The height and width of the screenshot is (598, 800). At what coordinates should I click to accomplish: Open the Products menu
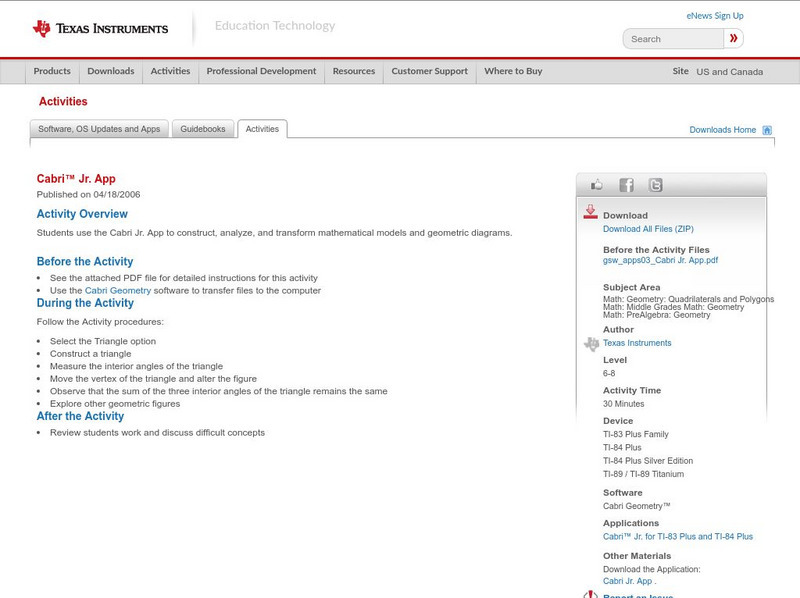click(52, 71)
